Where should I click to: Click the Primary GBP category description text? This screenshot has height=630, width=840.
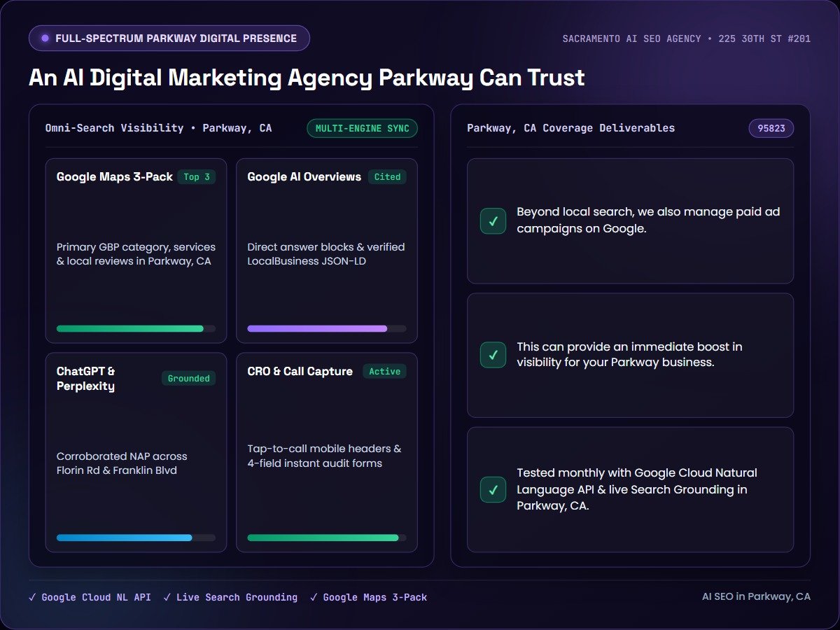pos(136,254)
